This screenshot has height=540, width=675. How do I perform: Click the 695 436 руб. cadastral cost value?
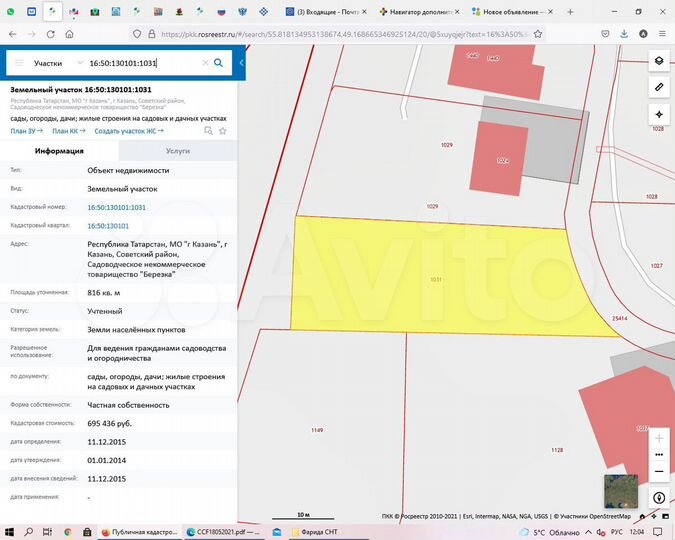click(109, 424)
